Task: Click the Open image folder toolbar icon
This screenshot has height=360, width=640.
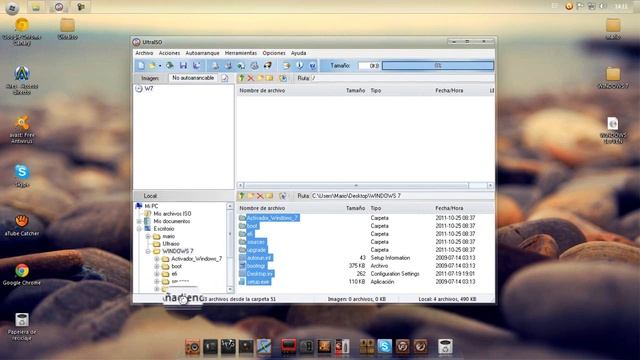Action: 153,65
